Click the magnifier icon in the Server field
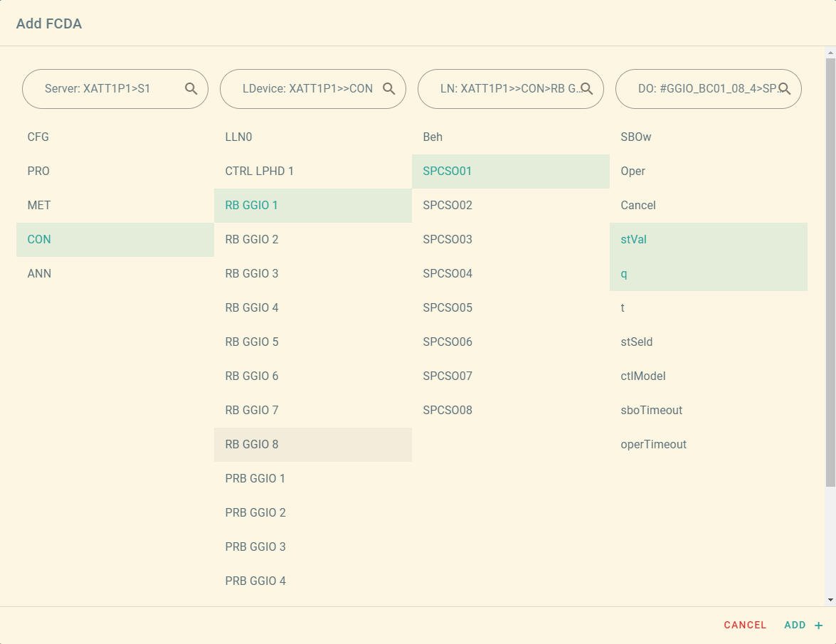The height and width of the screenshot is (644, 836). (x=191, y=89)
